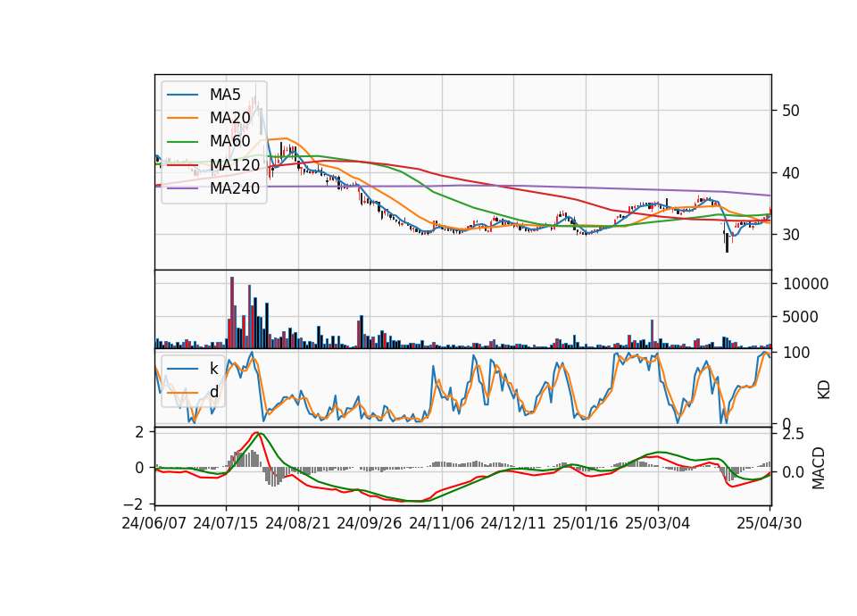Viewport: 857px width, 616px height.
Task: Click the KD axis title
Action: click(x=824, y=390)
